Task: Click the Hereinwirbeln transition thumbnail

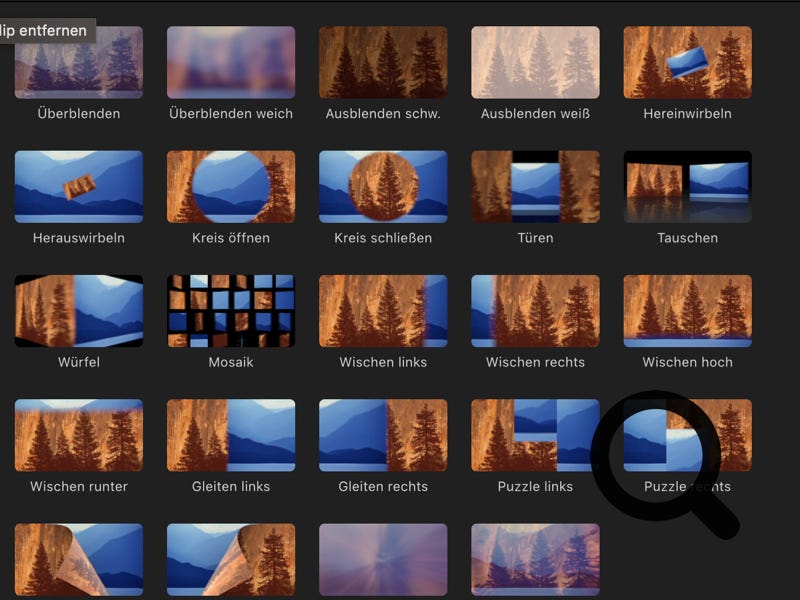Action: click(x=687, y=62)
